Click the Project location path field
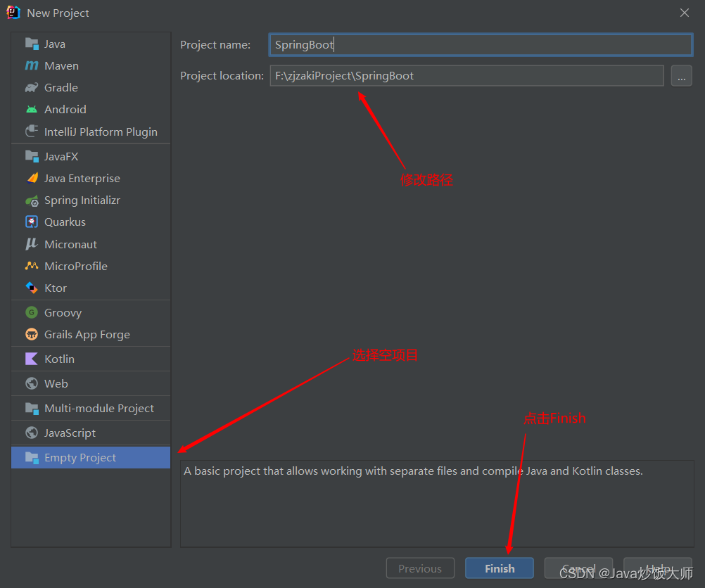Image resolution: width=705 pixels, height=588 pixels. (466, 75)
